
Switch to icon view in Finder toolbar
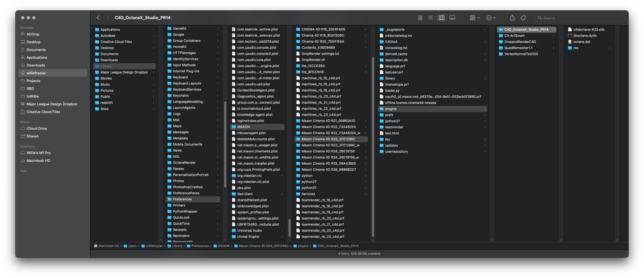click(x=420, y=18)
